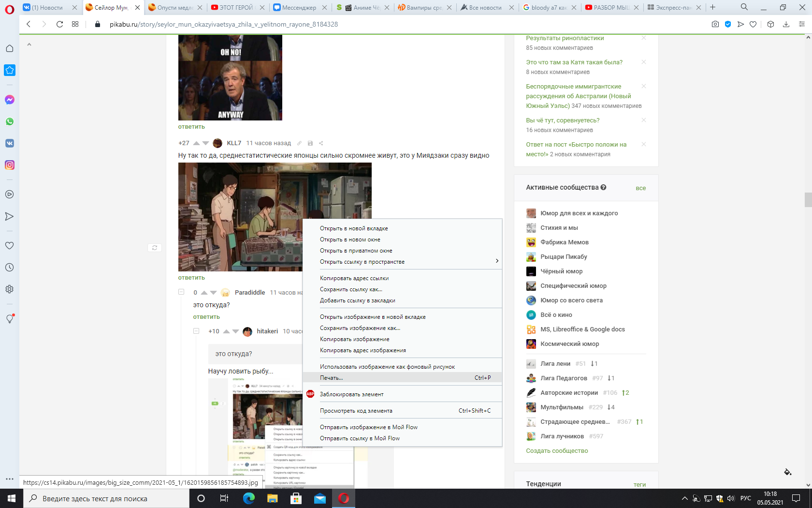Click the address bar URL field
The image size is (812, 508).
tap(224, 24)
